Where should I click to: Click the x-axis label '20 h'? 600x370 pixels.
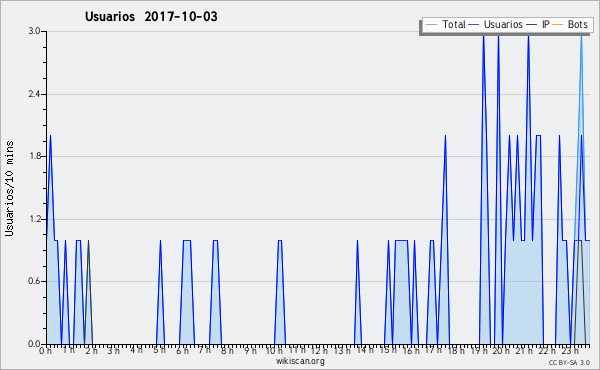point(501,351)
